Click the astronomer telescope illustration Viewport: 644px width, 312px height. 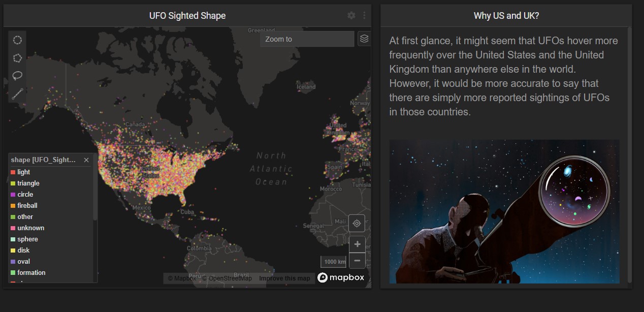point(504,211)
